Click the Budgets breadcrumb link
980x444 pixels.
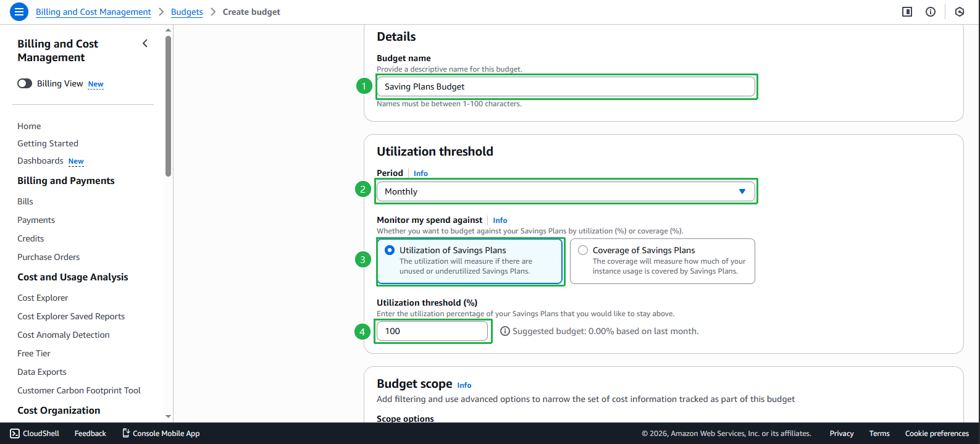[x=186, y=12]
